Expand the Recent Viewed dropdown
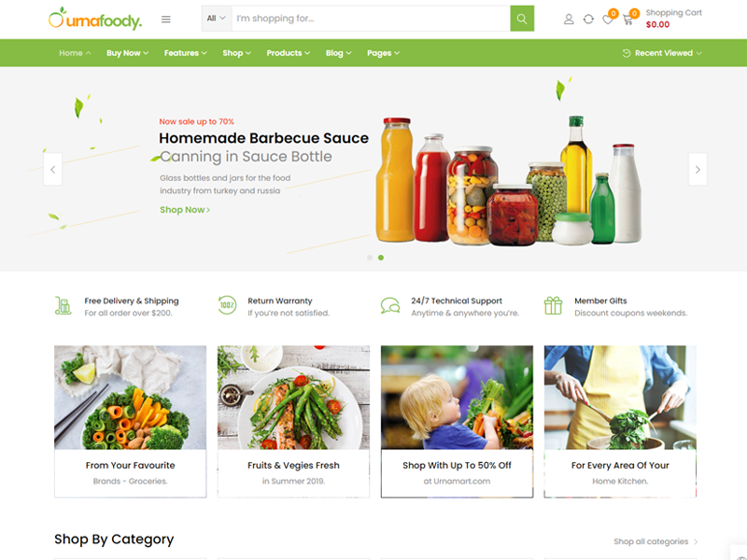Screen dimensions: 747x560 click(x=662, y=53)
